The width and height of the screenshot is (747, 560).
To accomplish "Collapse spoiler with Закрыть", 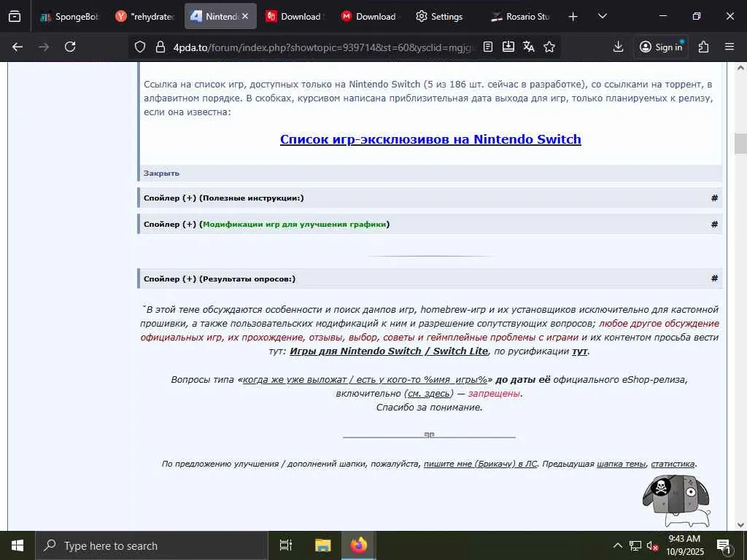I will 161,174.
